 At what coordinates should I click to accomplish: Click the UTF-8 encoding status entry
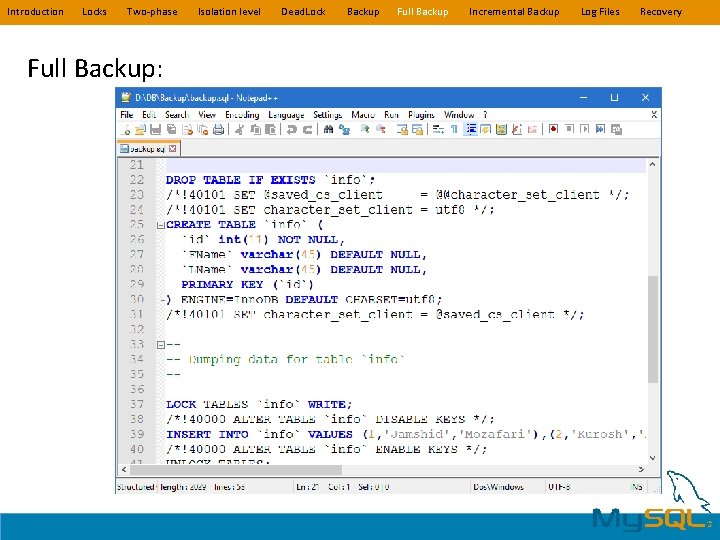tap(559, 487)
